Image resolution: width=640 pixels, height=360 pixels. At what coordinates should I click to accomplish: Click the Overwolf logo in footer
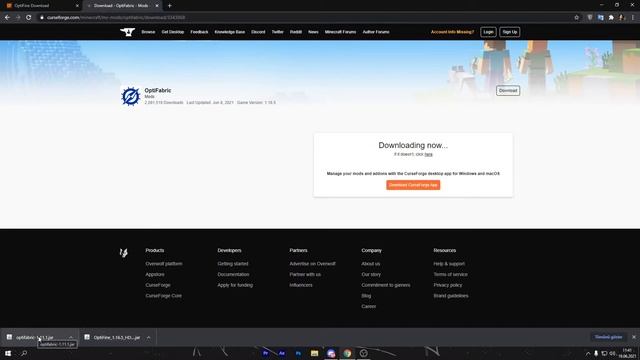pos(124,253)
